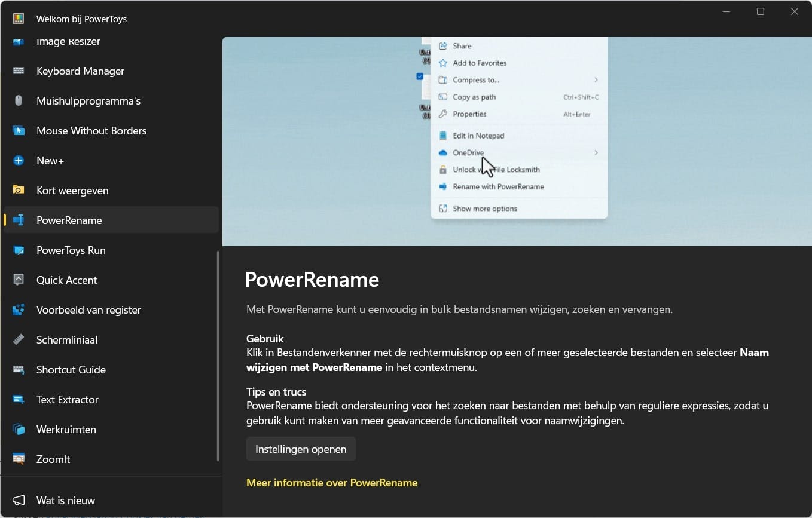Click the megaphone icon for Wat is nieuw

[19, 501]
